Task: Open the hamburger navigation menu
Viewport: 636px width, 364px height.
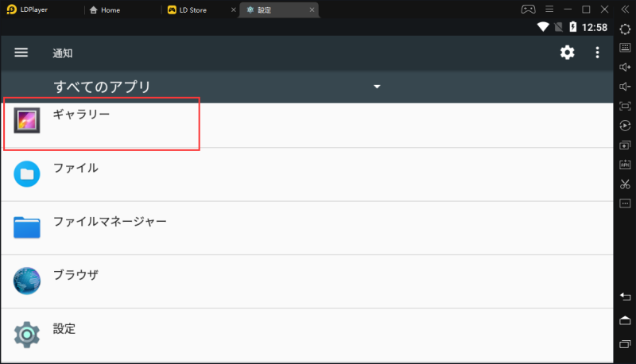Action: tap(21, 52)
